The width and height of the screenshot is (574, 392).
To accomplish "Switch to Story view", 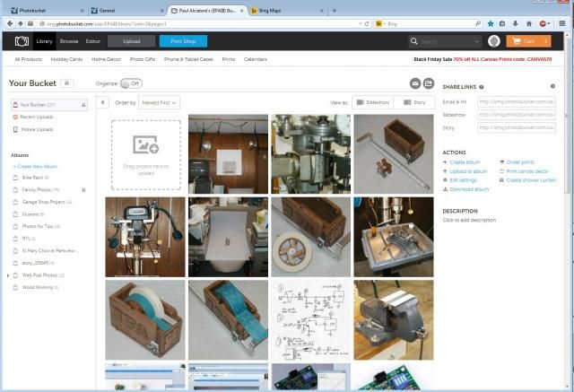I will tap(414, 102).
